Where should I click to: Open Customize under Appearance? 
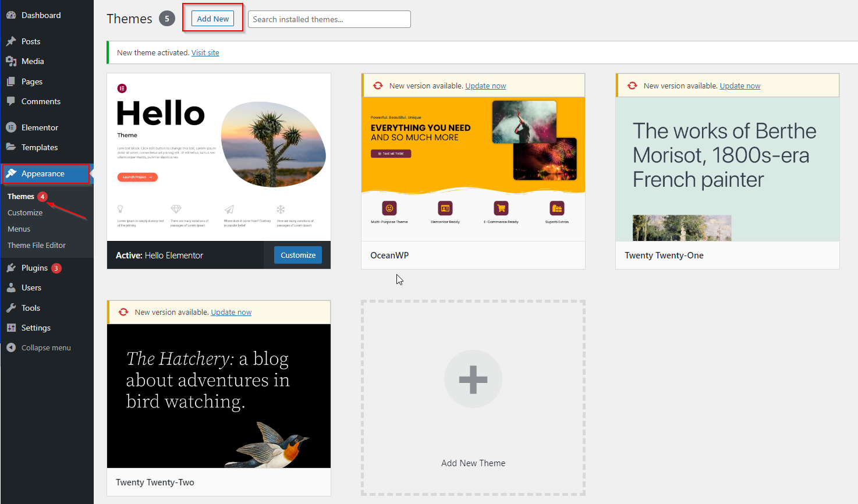click(25, 213)
